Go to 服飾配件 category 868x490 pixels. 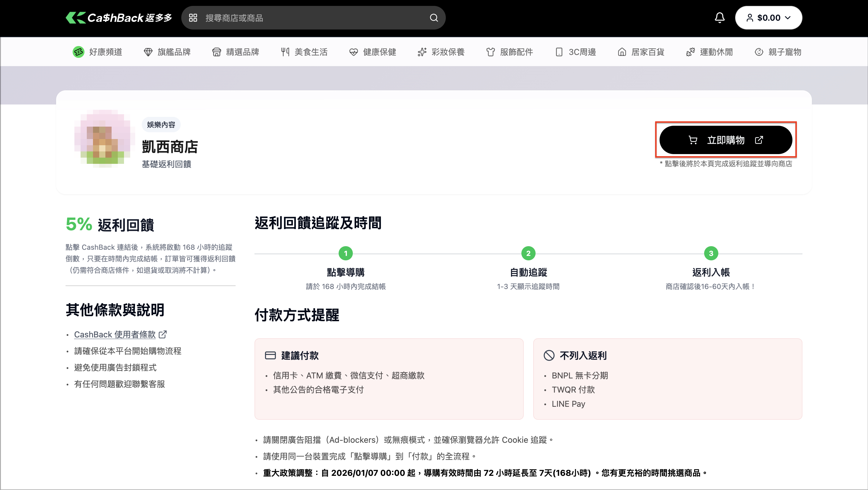click(510, 52)
